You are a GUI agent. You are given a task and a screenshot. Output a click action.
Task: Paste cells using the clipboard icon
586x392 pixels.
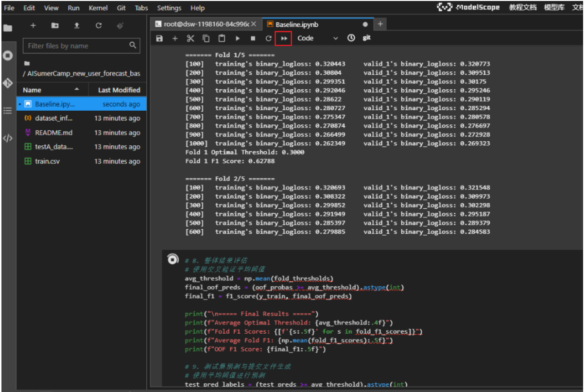(222, 38)
